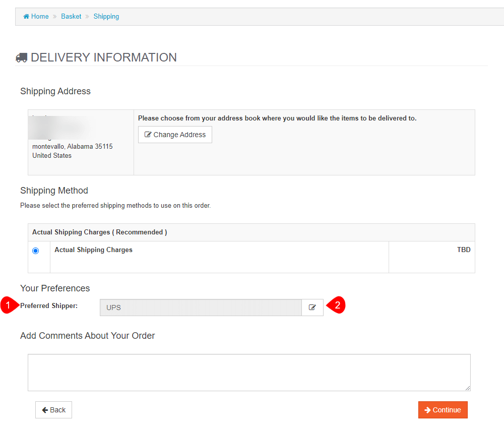
Task: Click the pencil icon on Change Address
Action: point(148,135)
